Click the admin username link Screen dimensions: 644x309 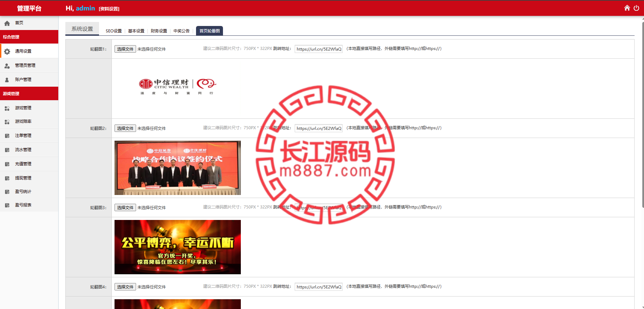pos(85,8)
